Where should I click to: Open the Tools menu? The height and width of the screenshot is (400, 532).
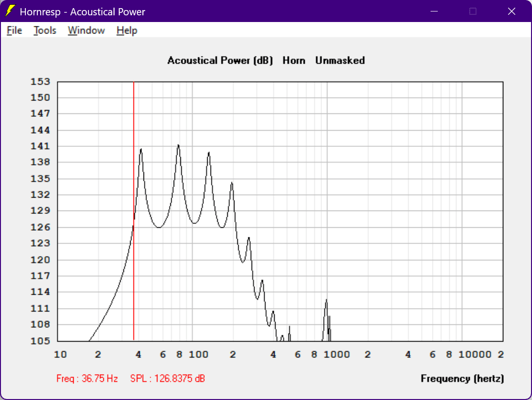pos(45,31)
